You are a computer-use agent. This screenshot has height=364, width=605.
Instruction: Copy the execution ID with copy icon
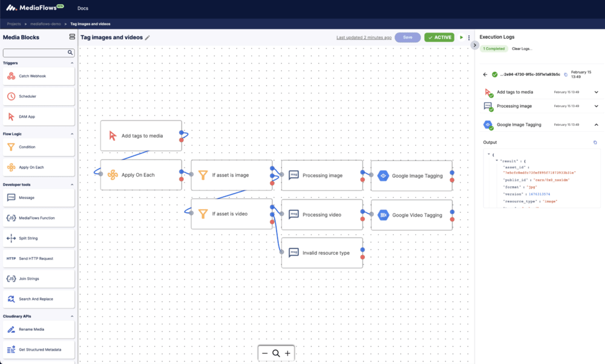(566, 74)
